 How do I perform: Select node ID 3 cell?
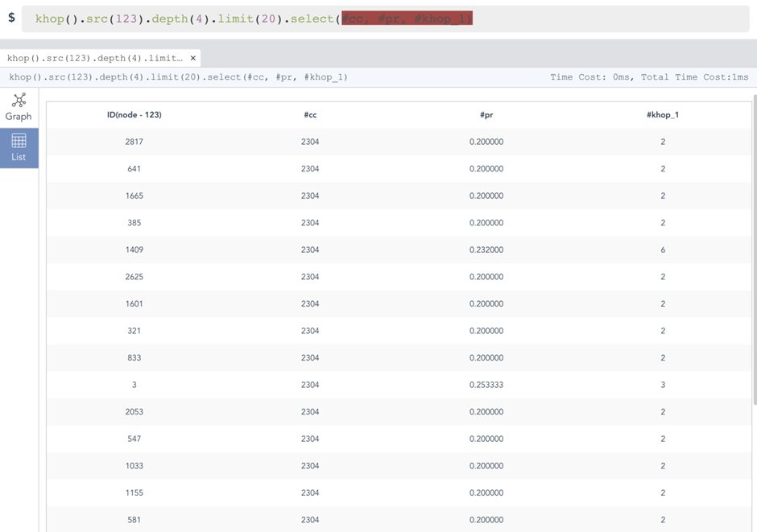[134, 385]
